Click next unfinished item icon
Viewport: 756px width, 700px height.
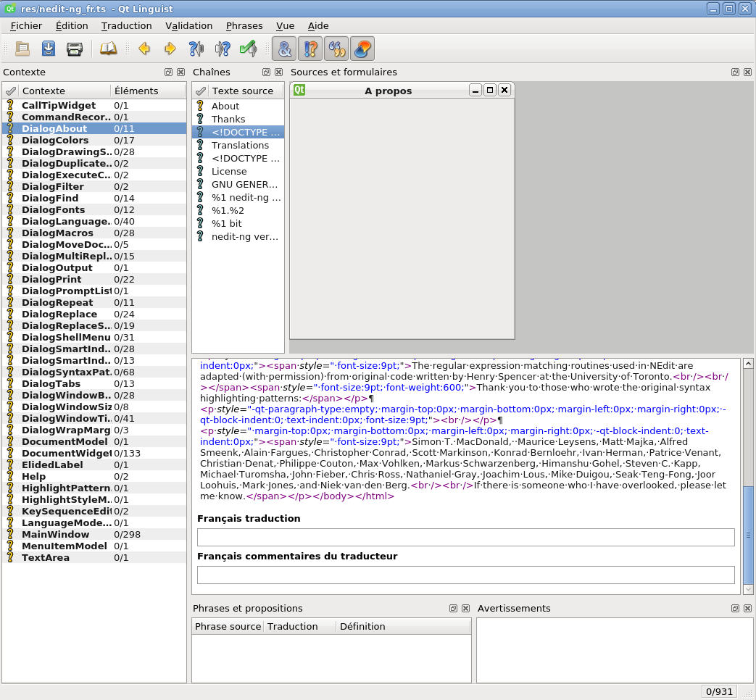tap(223, 49)
